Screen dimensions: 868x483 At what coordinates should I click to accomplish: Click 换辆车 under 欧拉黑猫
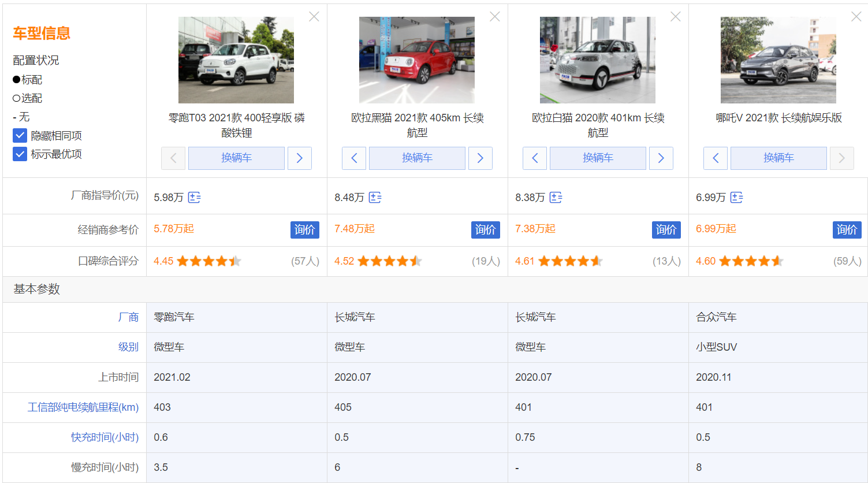417,158
